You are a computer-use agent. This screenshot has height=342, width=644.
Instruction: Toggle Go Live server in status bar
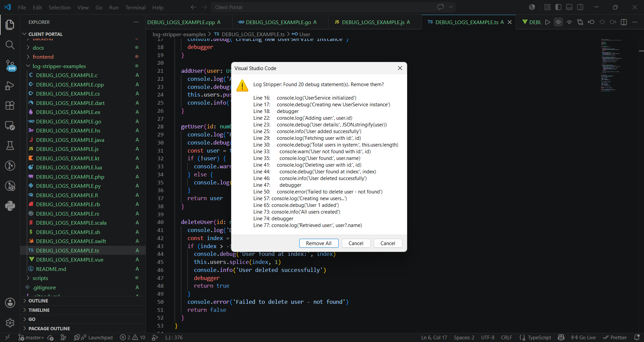click(584, 337)
